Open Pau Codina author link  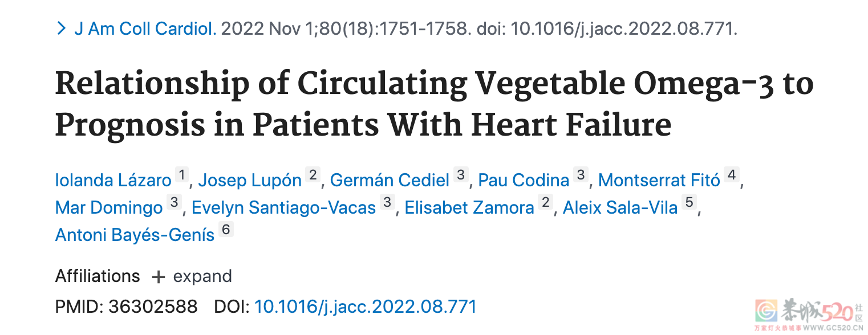(x=524, y=180)
